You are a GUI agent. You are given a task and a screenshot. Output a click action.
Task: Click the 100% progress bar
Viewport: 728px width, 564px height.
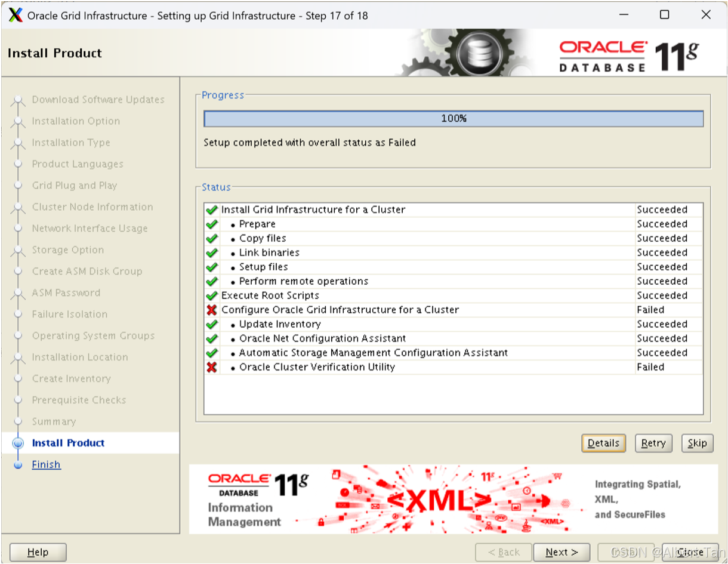[x=454, y=119]
